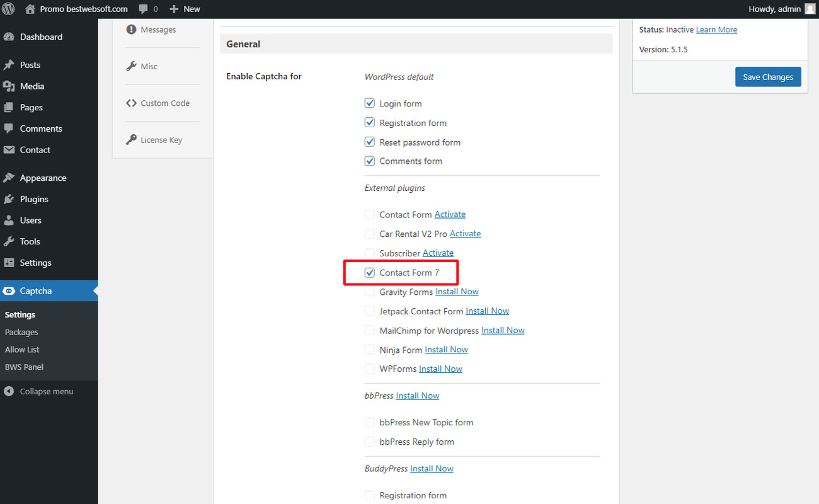Click the Messages exclamation icon

tap(131, 30)
